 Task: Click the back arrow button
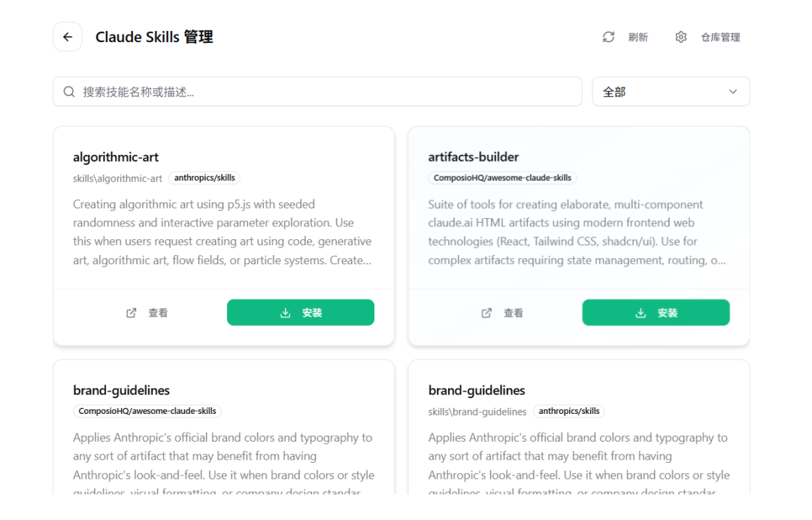(68, 37)
